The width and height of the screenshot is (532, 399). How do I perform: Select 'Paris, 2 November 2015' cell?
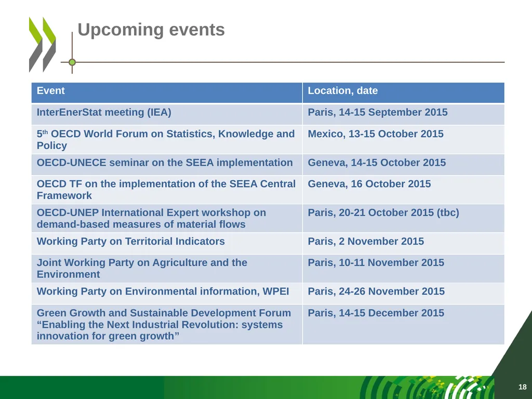tap(403, 244)
